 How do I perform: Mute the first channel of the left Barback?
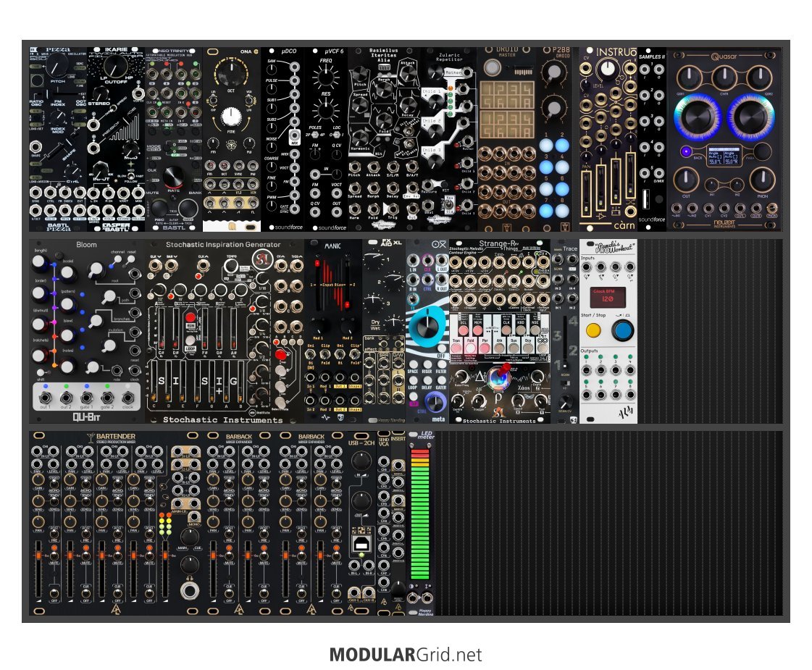230,556
